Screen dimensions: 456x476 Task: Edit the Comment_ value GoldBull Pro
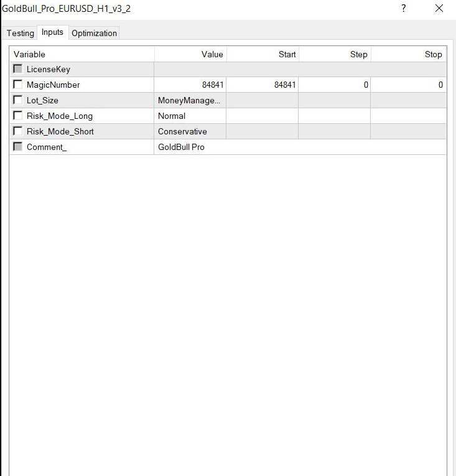[x=299, y=147]
